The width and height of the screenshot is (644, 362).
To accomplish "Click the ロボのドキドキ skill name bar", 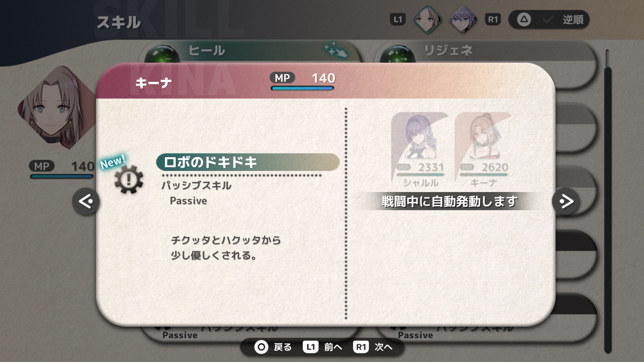I will (248, 162).
